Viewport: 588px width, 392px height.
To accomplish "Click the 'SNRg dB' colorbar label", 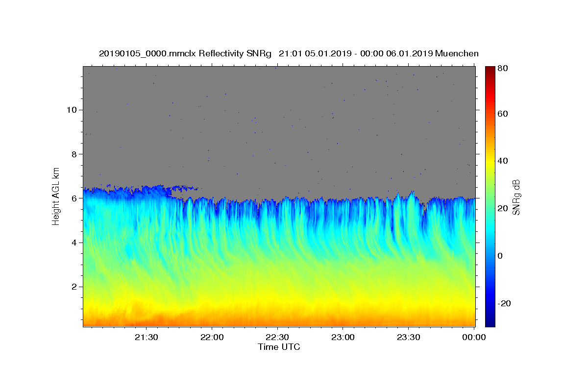I will (515, 197).
